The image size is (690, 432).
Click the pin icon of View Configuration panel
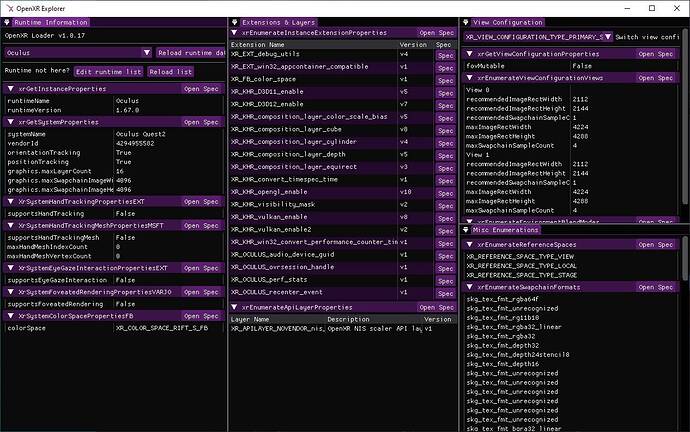466,22
